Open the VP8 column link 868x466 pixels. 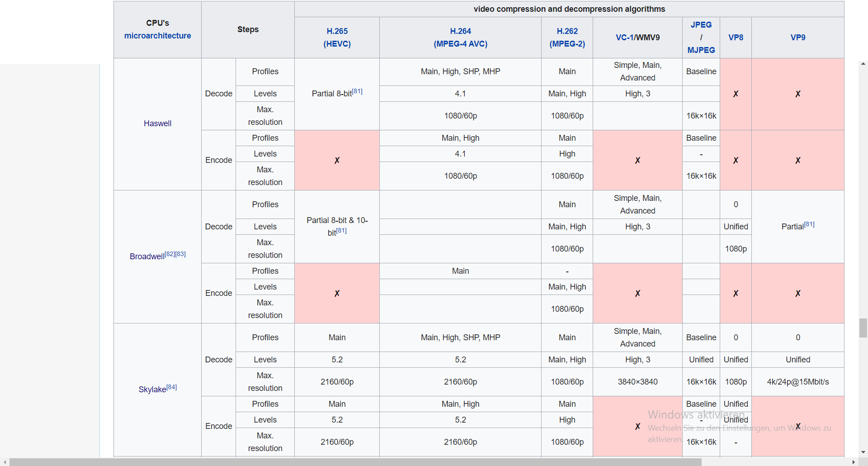click(736, 38)
